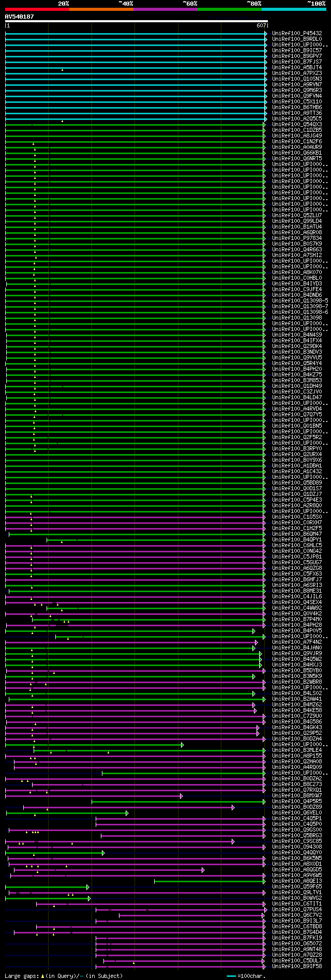Click the green alignment bar for UniRef100_A8QEI3
Screen dimensions: 331x980
pyautogui.click(x=210, y=881)
